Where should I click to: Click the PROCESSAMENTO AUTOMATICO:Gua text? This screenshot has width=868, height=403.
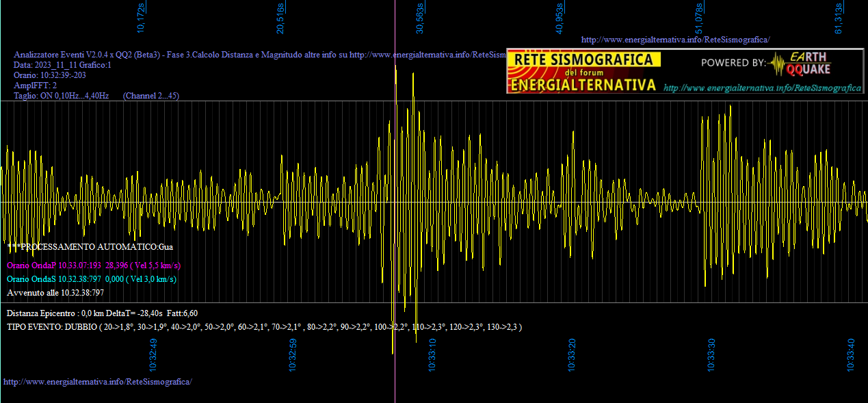[90, 246]
